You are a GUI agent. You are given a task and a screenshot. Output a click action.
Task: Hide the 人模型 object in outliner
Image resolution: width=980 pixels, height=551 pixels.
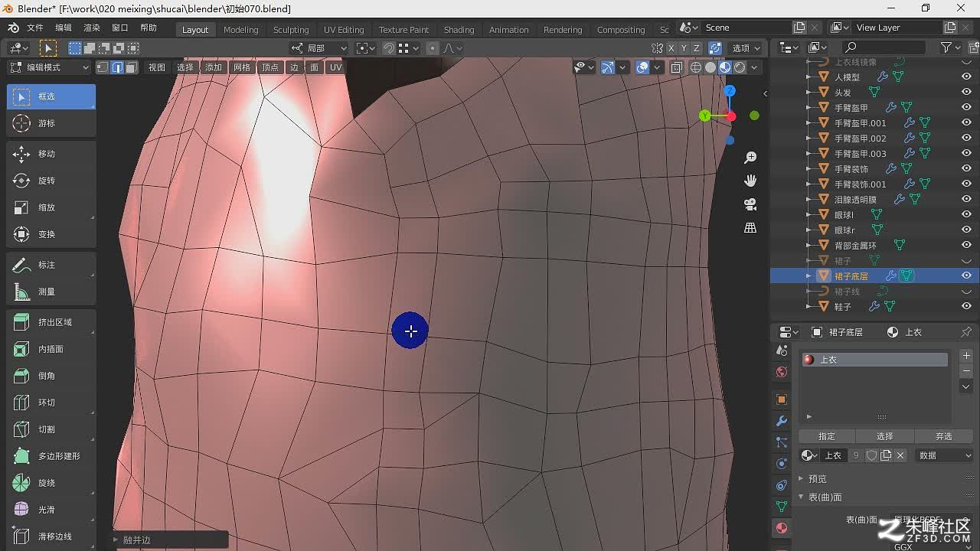(966, 77)
